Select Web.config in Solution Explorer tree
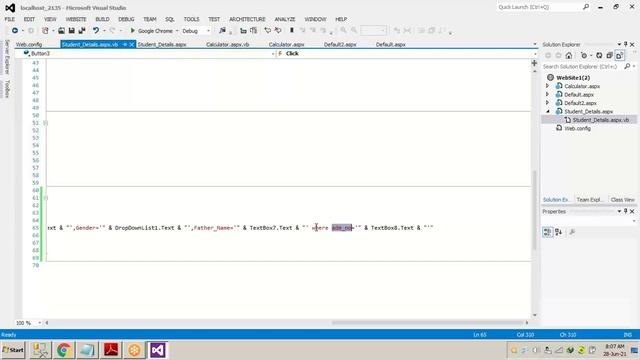 point(577,128)
